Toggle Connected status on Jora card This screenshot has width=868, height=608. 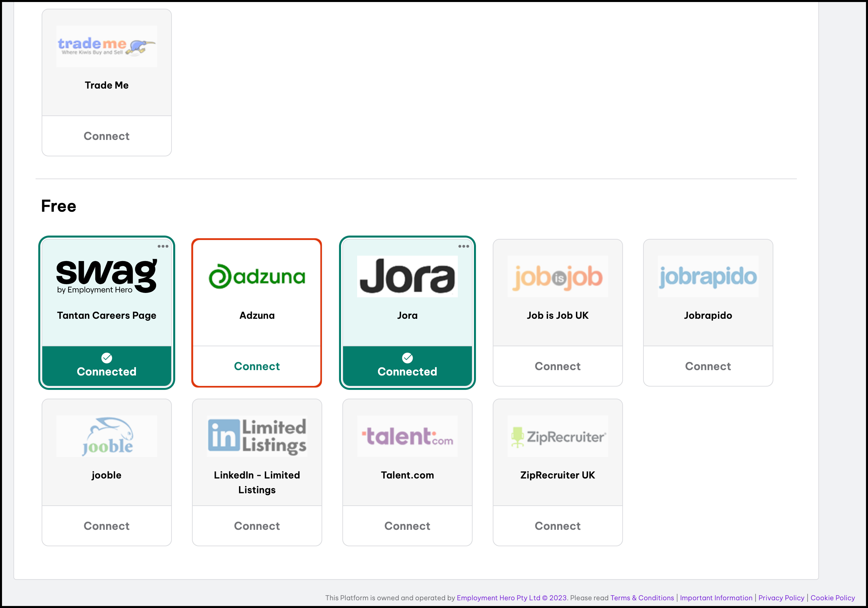(x=407, y=366)
